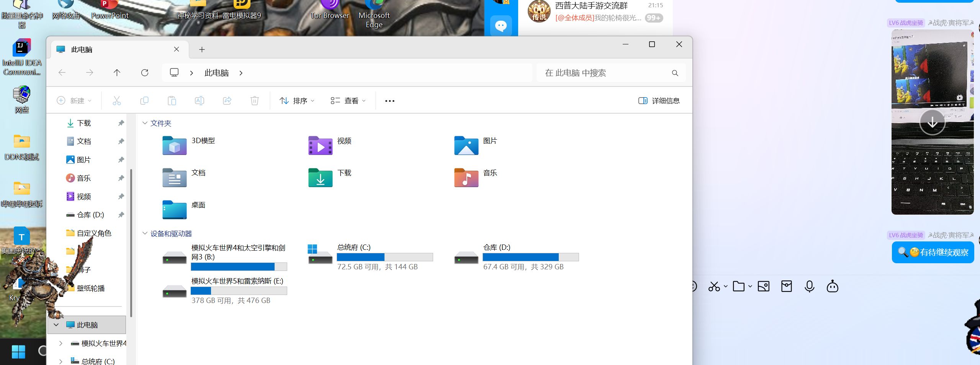Click the Cut scissors icon in Explorer toolbar
Screen dimensions: 980x365
pos(117,101)
